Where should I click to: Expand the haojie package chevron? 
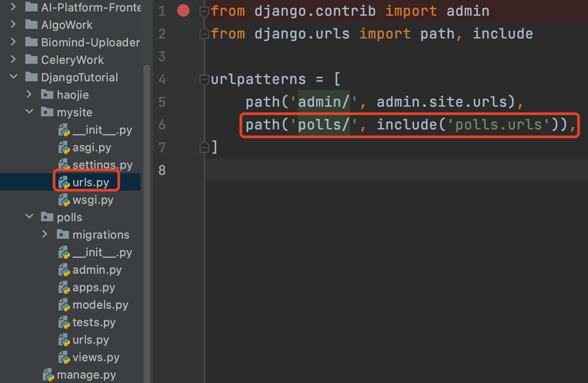[29, 94]
